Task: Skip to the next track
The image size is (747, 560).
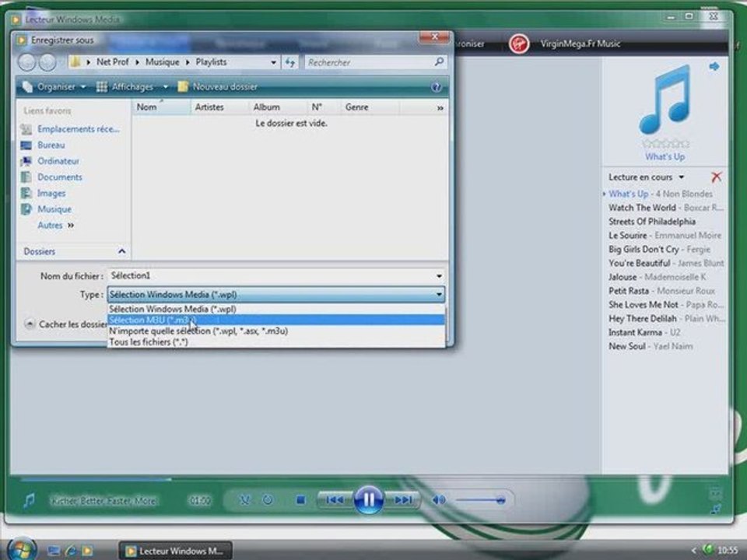Action: pos(402,499)
